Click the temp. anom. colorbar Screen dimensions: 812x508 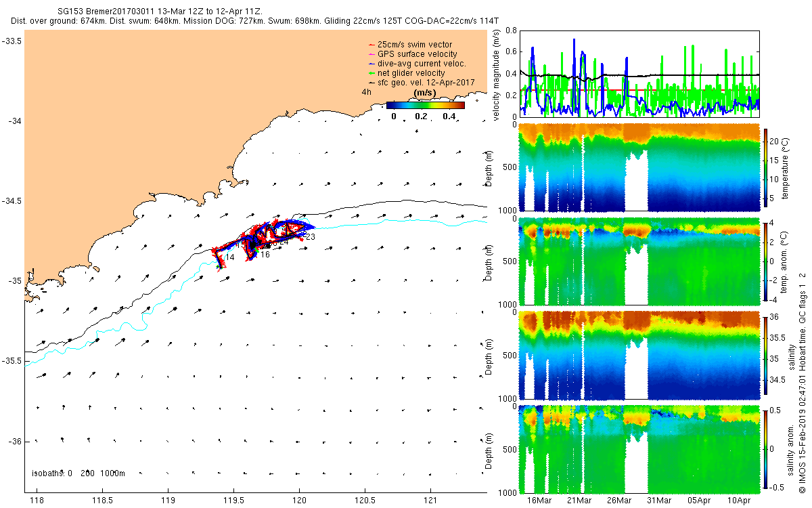(x=767, y=262)
